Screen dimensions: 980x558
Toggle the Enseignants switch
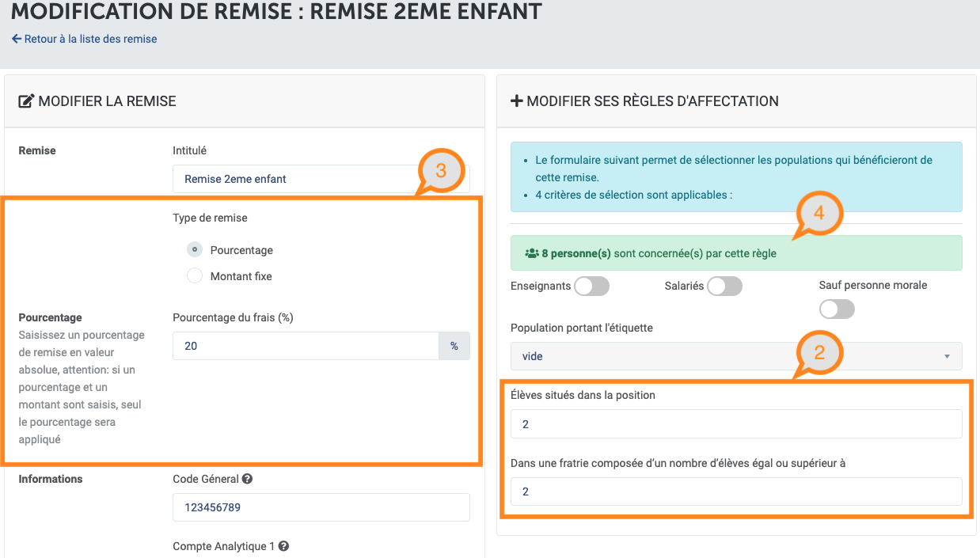tap(592, 286)
